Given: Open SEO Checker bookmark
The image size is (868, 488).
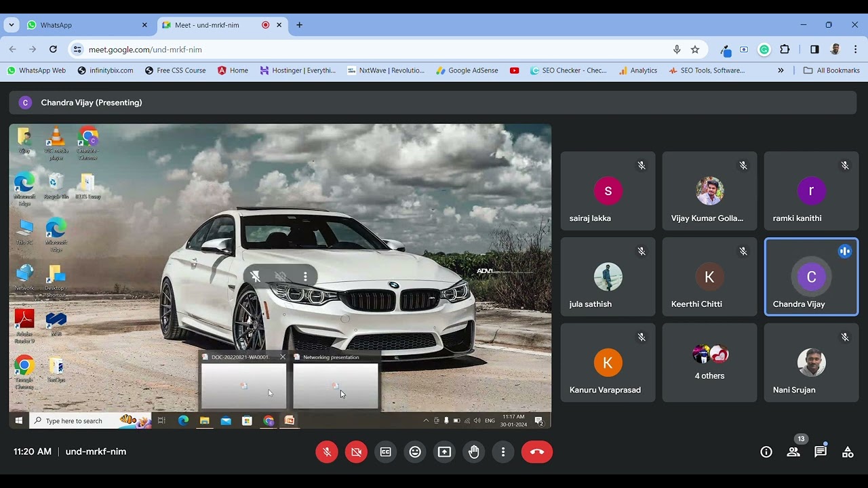Looking at the screenshot, I should tap(568, 70).
